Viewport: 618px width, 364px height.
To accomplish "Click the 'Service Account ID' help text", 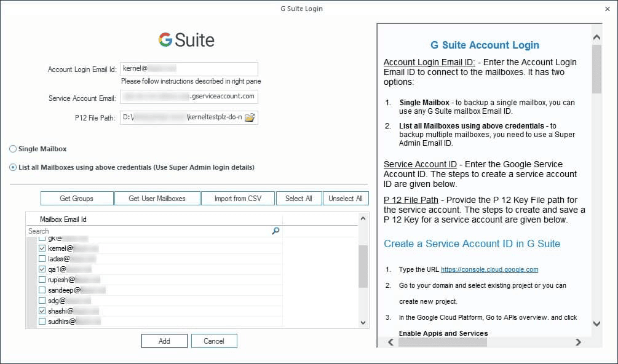I will click(x=420, y=164).
